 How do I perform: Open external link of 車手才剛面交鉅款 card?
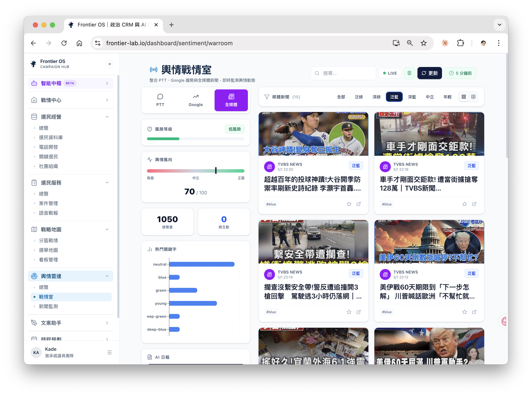coord(474,204)
